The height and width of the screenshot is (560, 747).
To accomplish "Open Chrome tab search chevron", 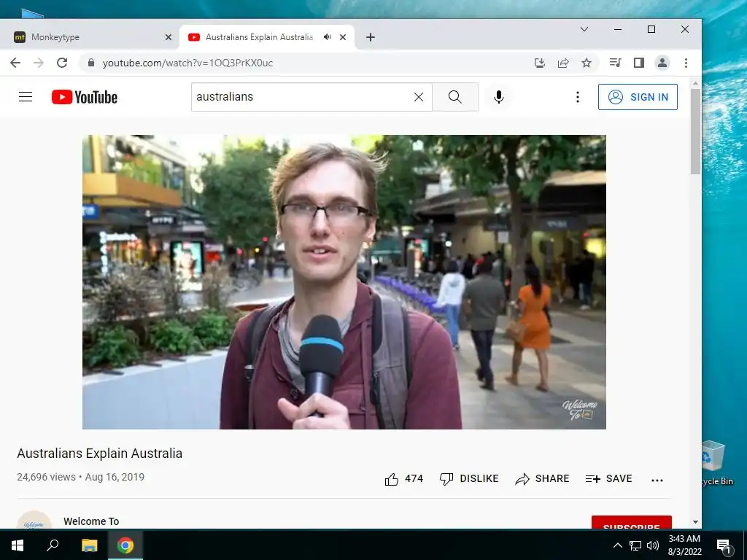I will 584,29.
